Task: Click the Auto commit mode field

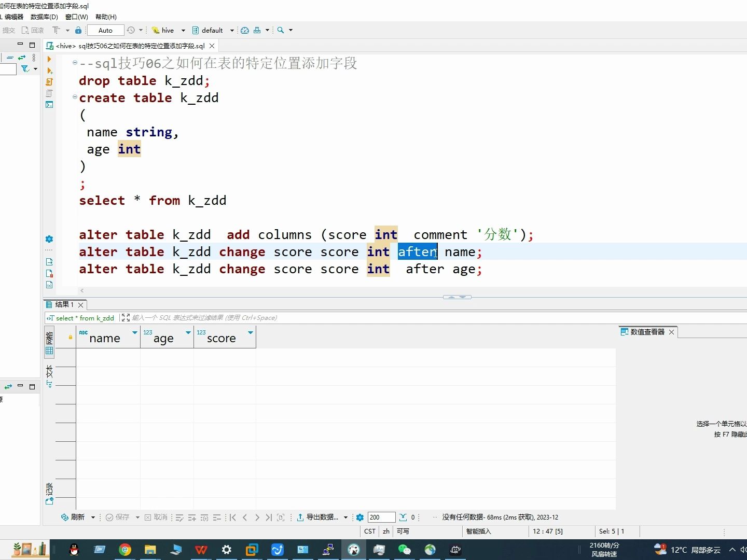Action: (105, 30)
